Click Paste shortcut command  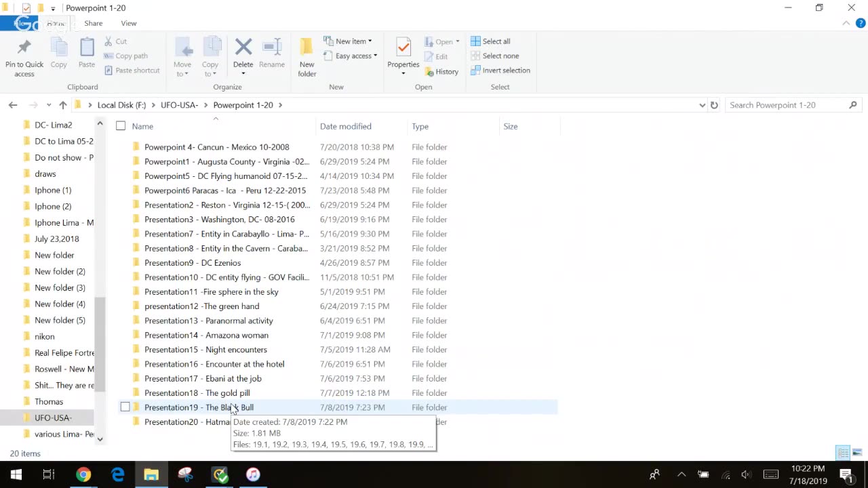pyautogui.click(x=132, y=70)
